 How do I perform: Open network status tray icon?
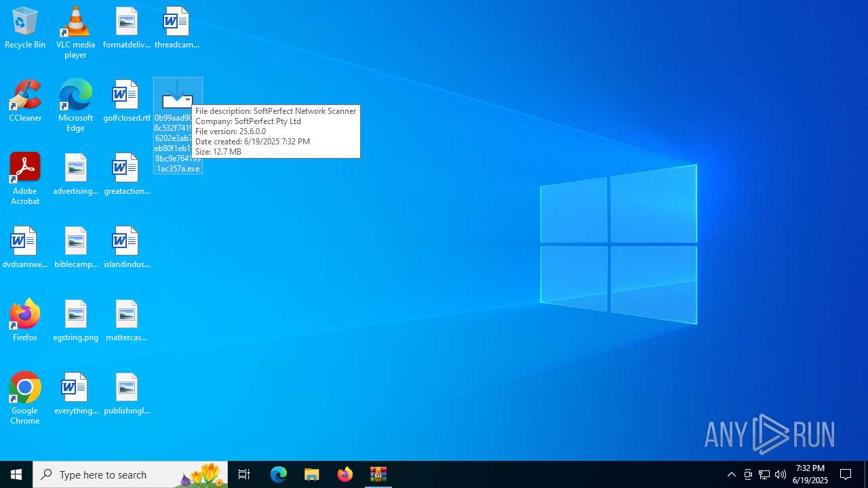[764, 474]
